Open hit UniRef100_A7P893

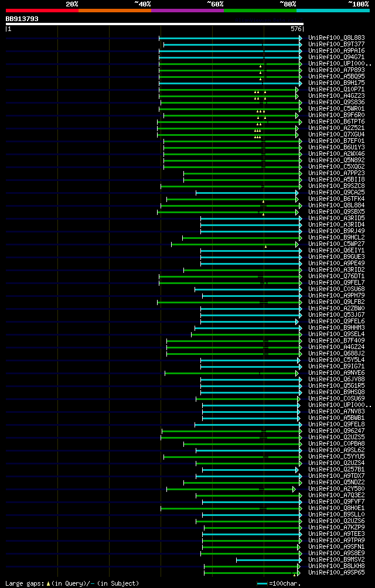click(336, 70)
